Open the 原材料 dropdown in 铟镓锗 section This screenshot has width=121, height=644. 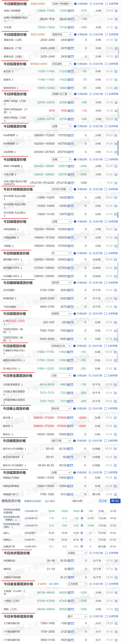click(x=61, y=283)
